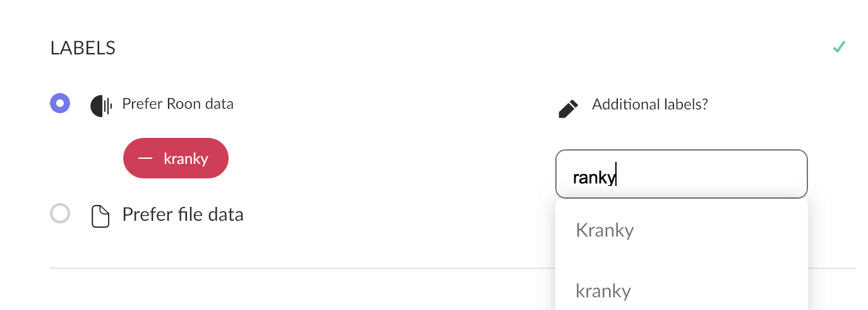The width and height of the screenshot is (868, 310).
Task: Click the Additional labels? caption
Action: click(x=649, y=104)
